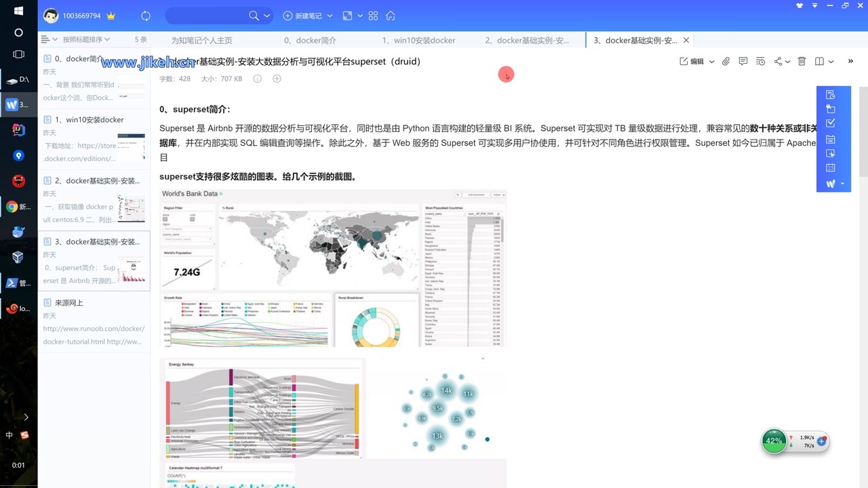868x488 pixels.
Task: Open the 按照标题排序 sort dropdown
Action: point(86,39)
